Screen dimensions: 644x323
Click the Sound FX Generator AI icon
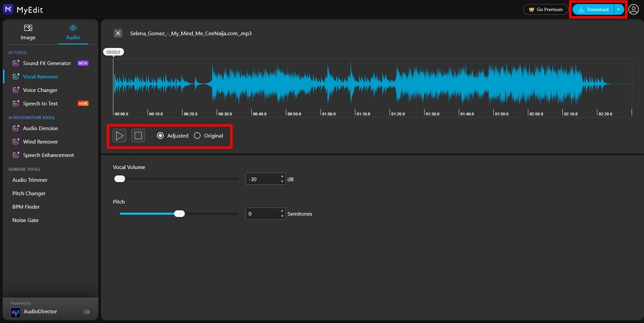(16, 63)
